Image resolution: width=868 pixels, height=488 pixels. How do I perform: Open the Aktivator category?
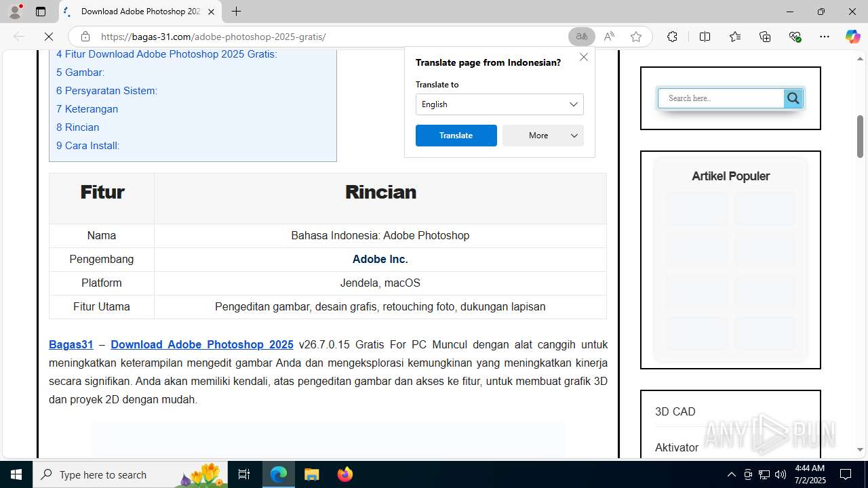click(x=677, y=447)
